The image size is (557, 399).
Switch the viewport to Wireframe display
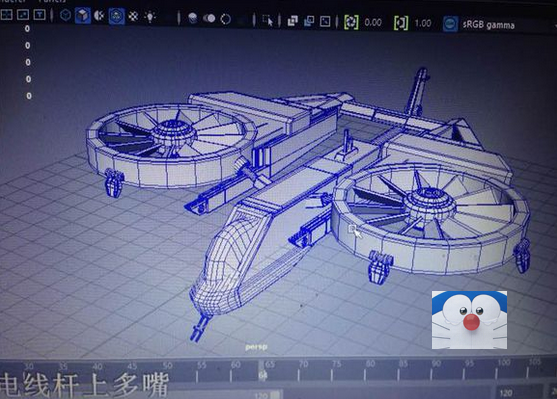(x=66, y=16)
